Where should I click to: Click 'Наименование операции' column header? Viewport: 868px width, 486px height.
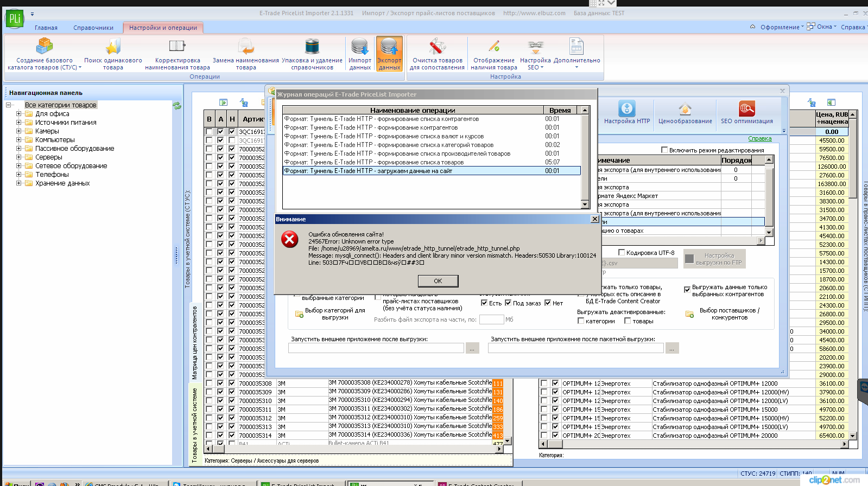point(413,110)
